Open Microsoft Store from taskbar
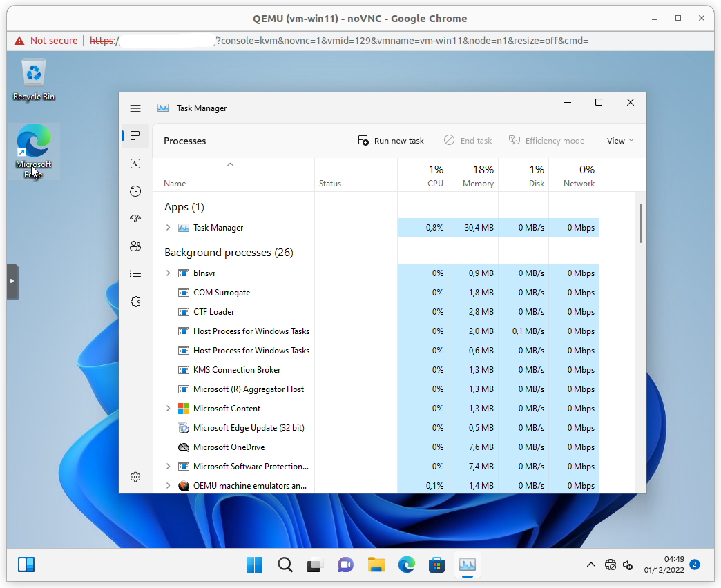 [x=437, y=565]
